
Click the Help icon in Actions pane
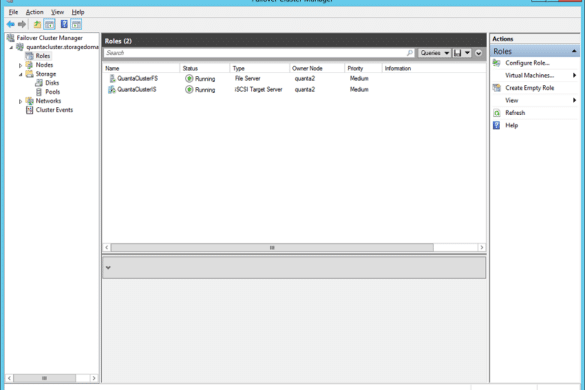point(497,125)
